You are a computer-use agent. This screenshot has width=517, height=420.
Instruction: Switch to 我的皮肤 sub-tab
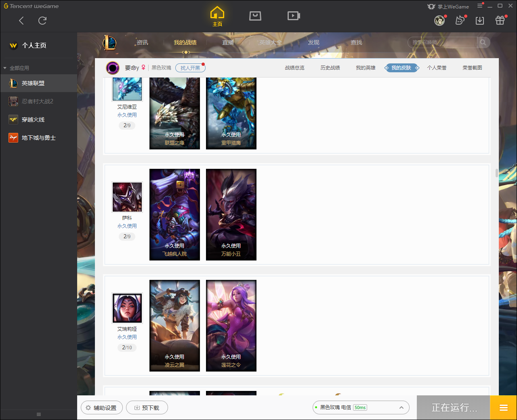coord(401,68)
